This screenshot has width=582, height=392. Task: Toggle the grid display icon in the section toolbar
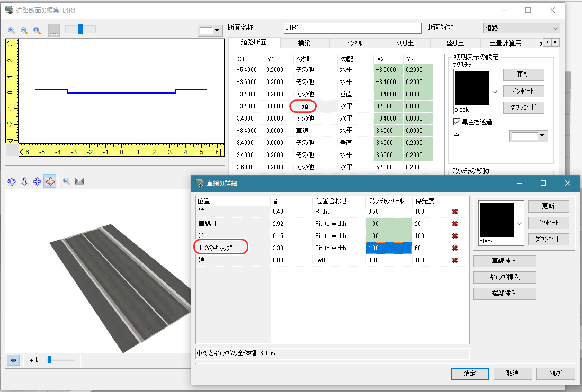(54, 30)
